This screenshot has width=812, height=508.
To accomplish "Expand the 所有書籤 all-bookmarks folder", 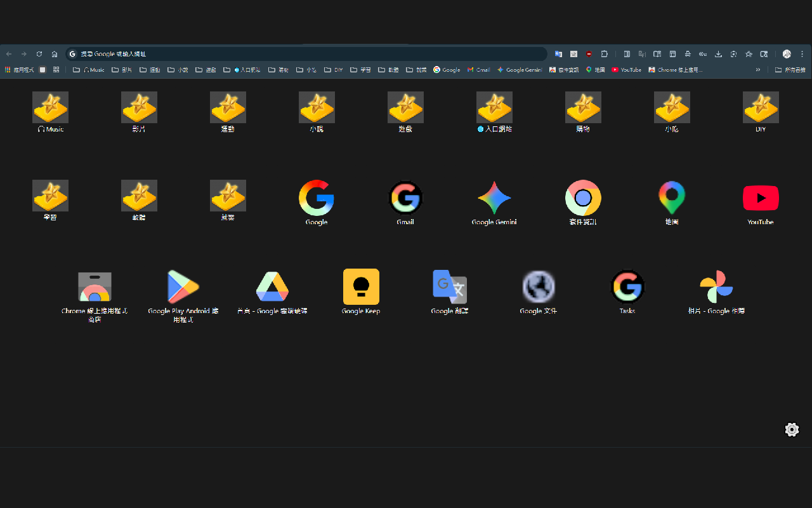I will coord(790,70).
